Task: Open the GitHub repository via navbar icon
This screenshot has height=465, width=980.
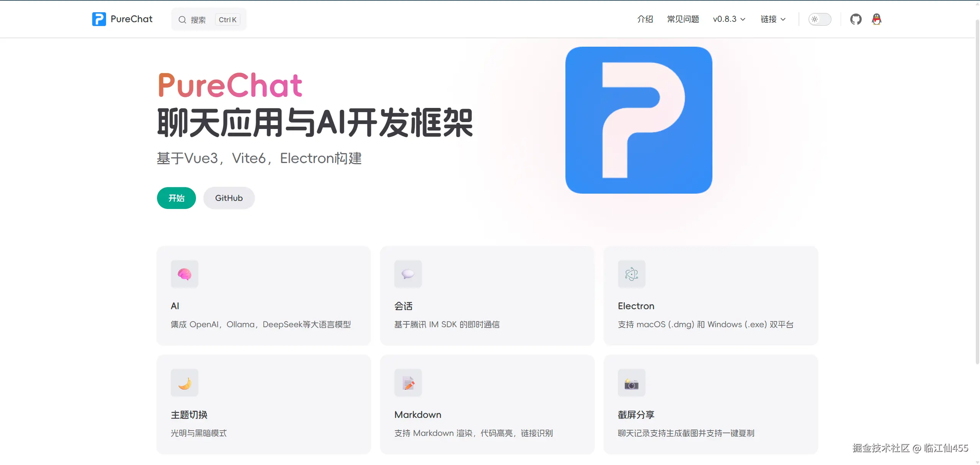Action: (x=856, y=19)
